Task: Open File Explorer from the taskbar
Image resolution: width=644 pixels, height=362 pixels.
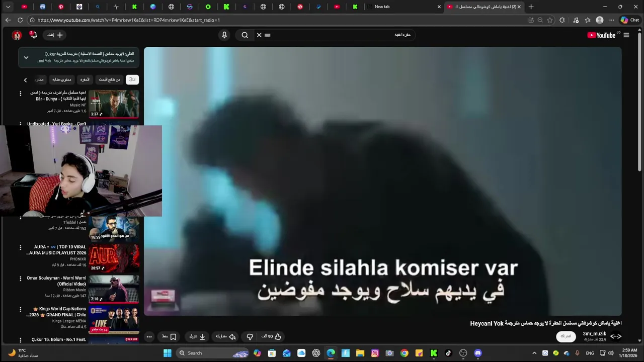Action: point(360,353)
